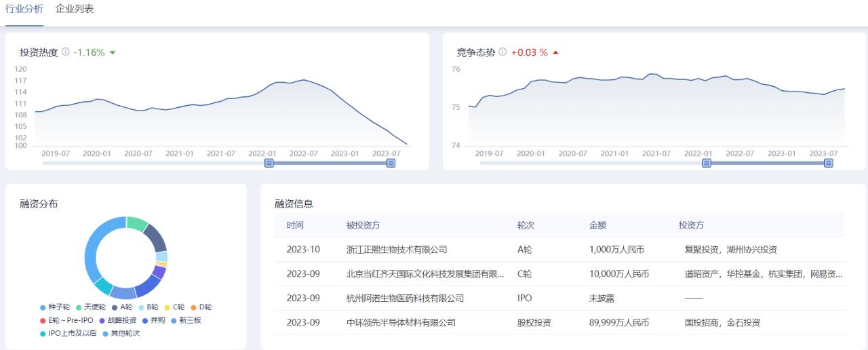Click left handle of 投资热度 range slider
868x350 pixels.
pos(269,163)
